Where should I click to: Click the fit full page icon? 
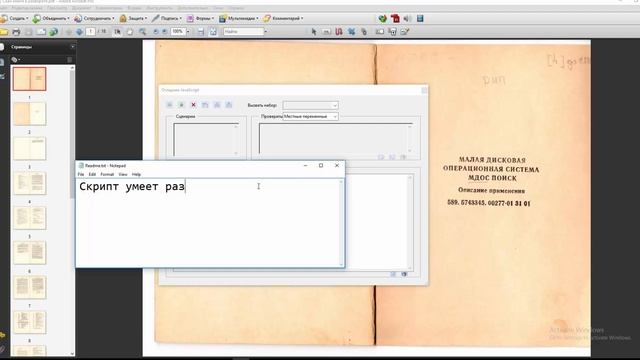(213, 32)
